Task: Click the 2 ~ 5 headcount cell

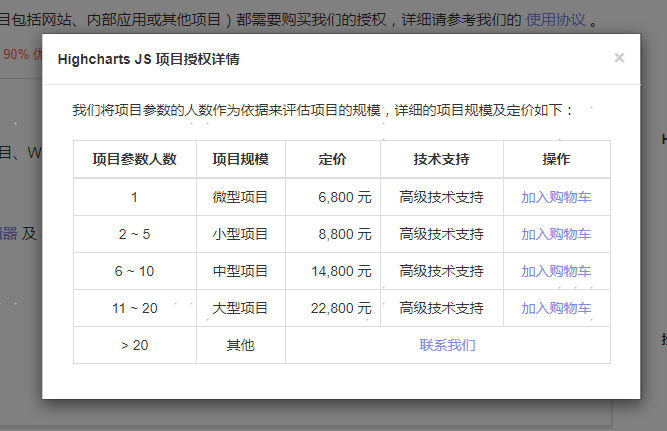Action: pos(135,234)
